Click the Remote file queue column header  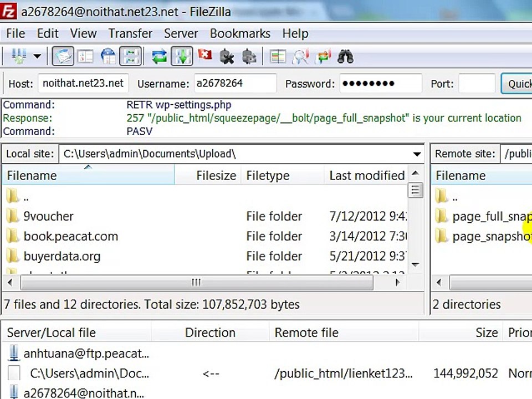(x=344, y=332)
